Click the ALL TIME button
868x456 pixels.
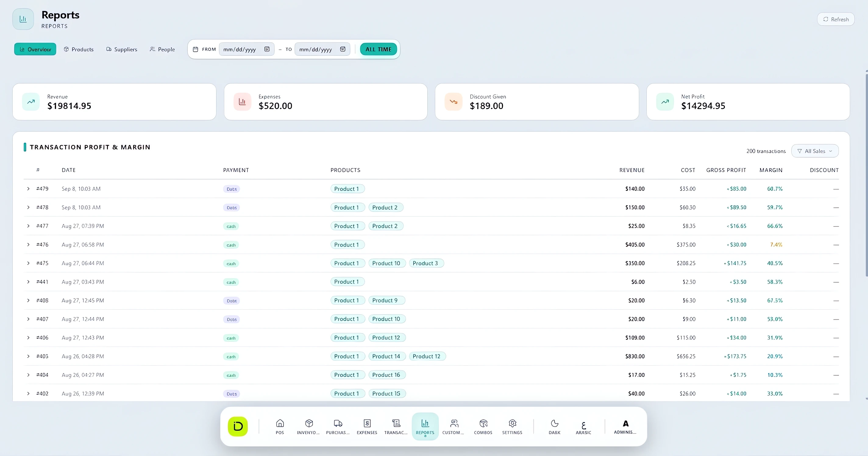(379, 49)
